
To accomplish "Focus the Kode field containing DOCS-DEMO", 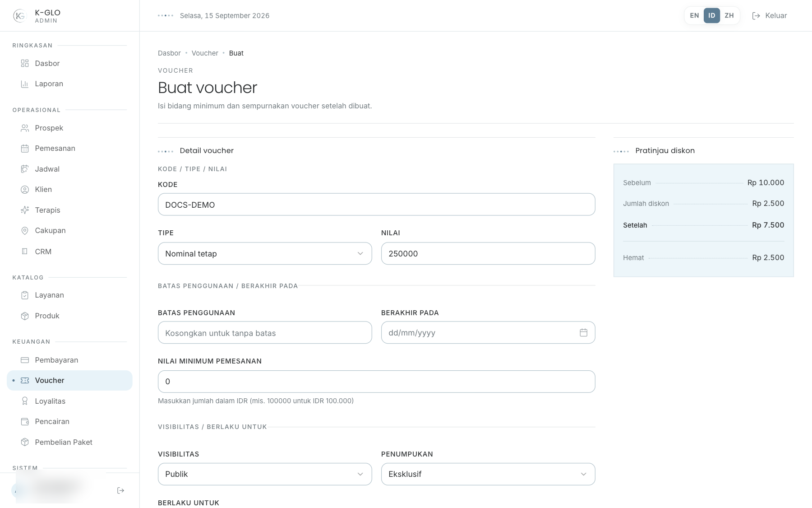I will click(377, 205).
